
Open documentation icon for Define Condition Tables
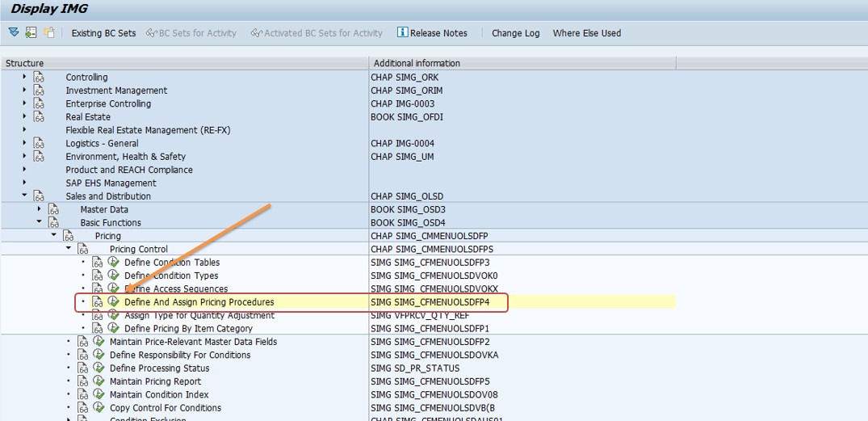[98, 262]
